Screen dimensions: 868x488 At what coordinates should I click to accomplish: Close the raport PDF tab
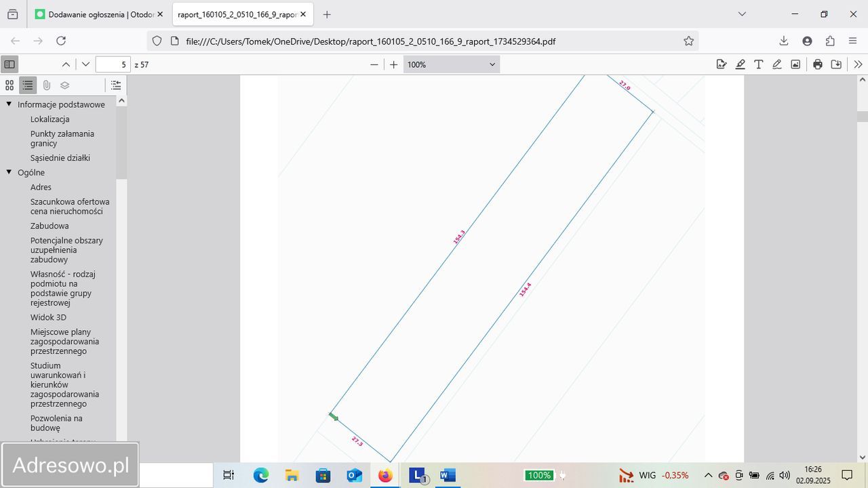[x=302, y=14]
